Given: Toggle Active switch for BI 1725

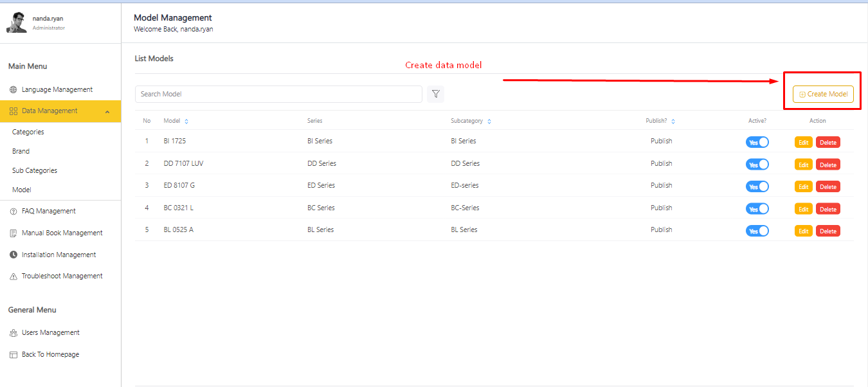Looking at the screenshot, I should (x=757, y=142).
